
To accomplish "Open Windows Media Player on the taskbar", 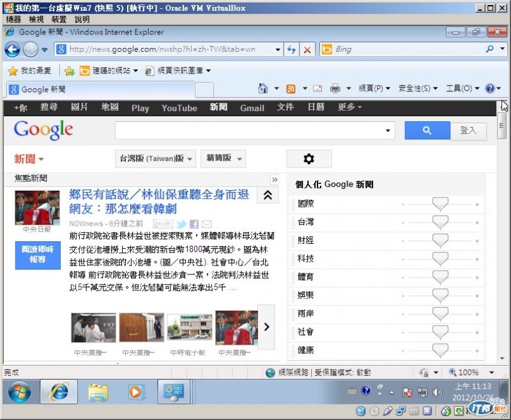I will (x=135, y=392).
